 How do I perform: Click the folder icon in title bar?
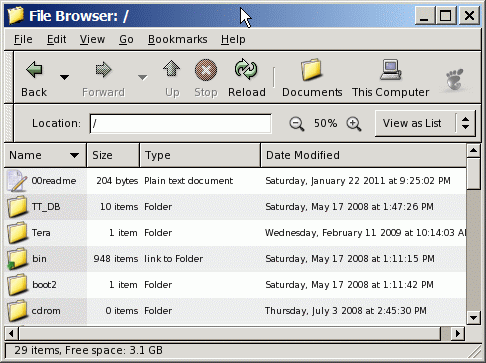click(x=15, y=15)
